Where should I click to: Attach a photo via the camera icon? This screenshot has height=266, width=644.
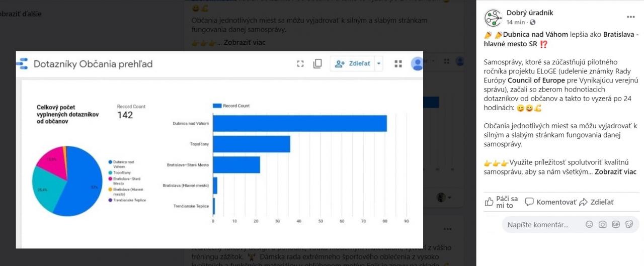coord(602,225)
